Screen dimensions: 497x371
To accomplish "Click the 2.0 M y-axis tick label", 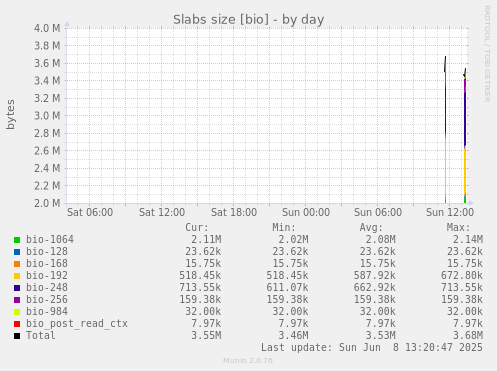I will click(x=47, y=203).
